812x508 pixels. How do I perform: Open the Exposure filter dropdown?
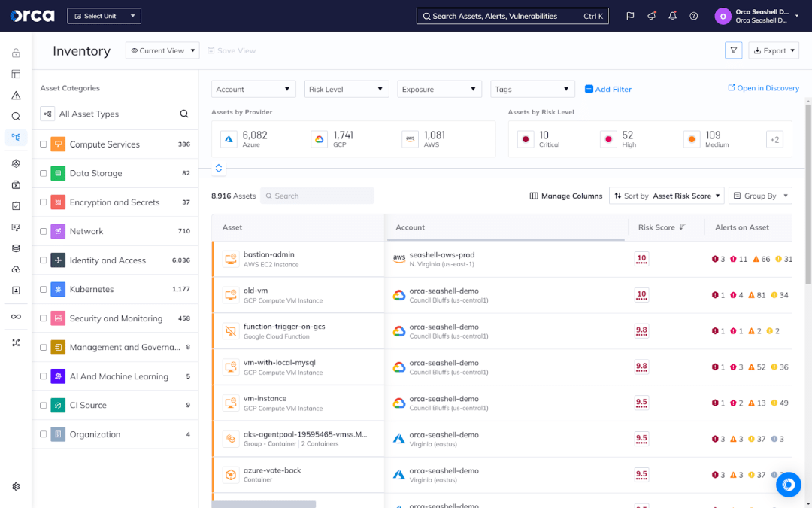(440, 89)
